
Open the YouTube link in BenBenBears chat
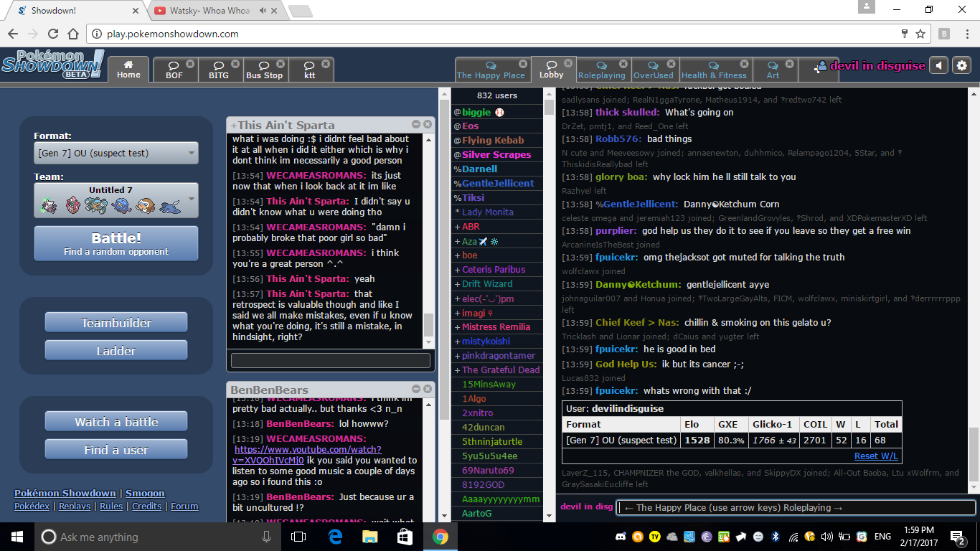pyautogui.click(x=307, y=455)
